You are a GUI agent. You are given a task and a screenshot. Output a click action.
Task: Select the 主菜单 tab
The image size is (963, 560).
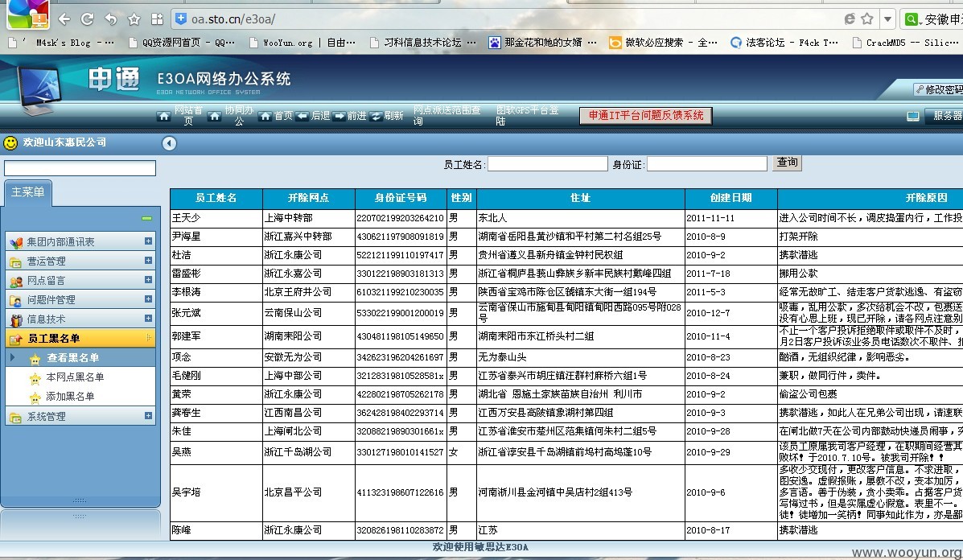click(x=27, y=192)
